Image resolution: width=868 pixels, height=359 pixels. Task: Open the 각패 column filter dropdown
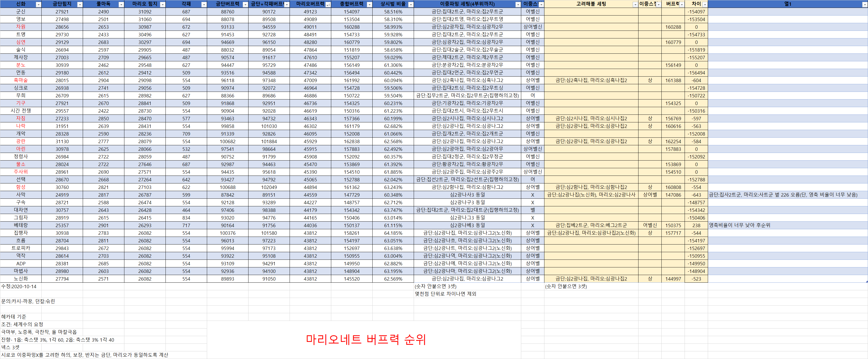click(x=204, y=4)
